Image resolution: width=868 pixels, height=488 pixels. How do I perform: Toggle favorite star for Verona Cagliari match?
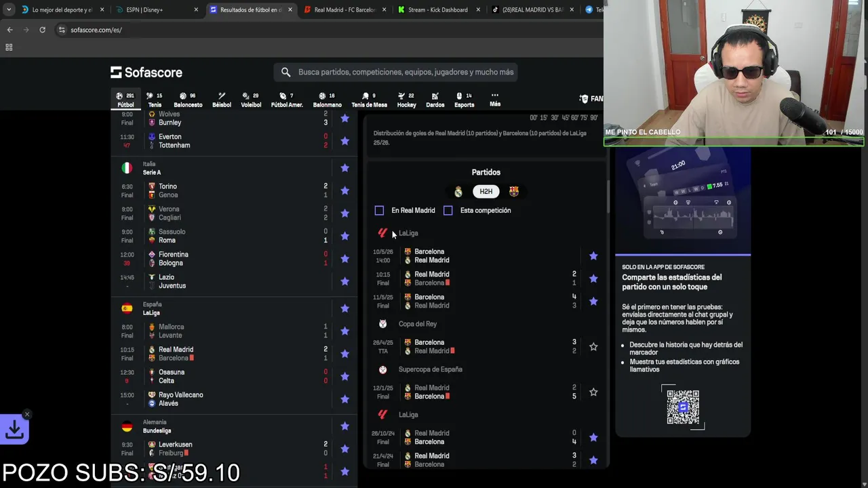point(344,213)
